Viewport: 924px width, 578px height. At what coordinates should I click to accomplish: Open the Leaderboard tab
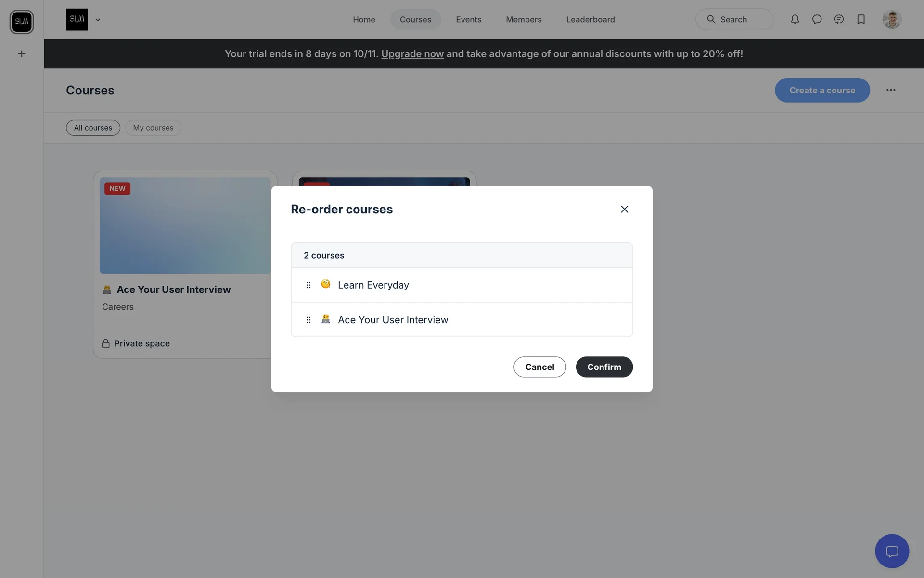click(590, 19)
